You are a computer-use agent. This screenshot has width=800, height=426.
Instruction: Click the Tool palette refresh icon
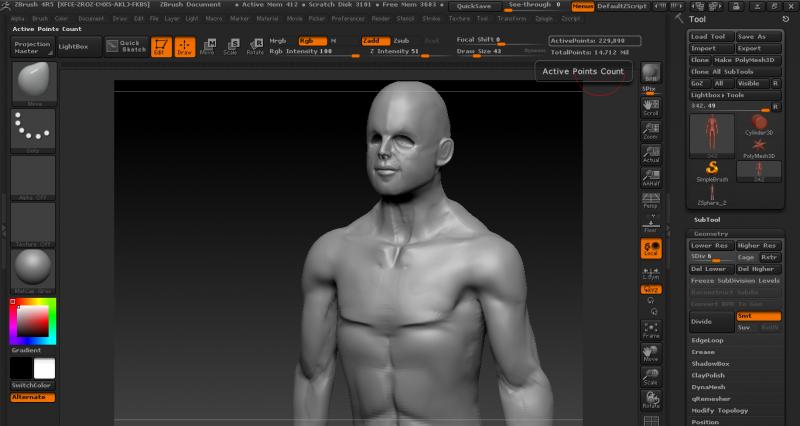point(785,19)
